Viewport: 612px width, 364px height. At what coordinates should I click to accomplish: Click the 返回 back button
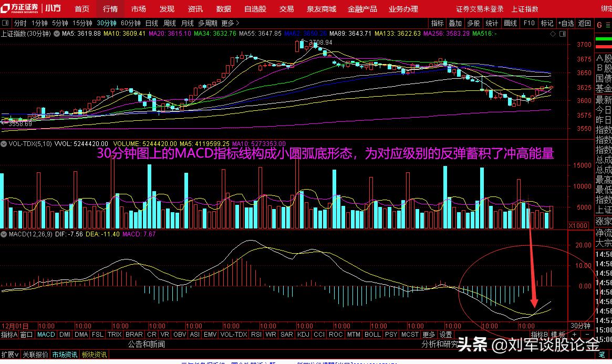tap(584, 23)
